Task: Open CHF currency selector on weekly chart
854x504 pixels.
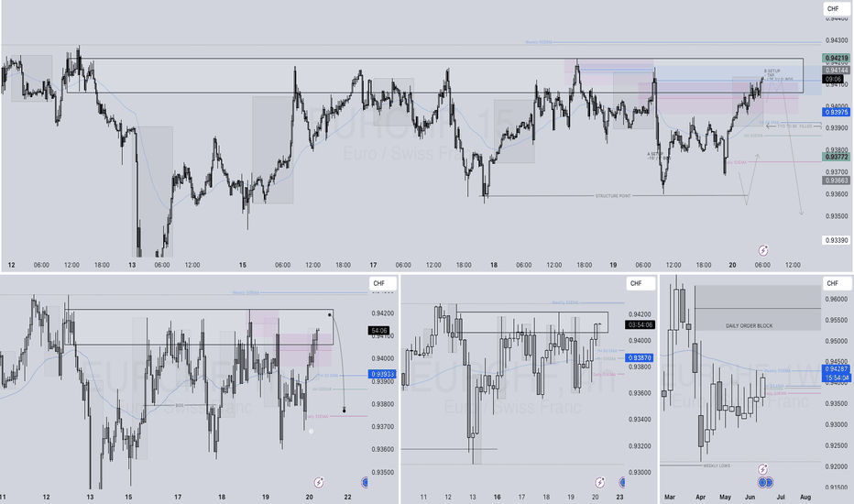Action: (836, 283)
